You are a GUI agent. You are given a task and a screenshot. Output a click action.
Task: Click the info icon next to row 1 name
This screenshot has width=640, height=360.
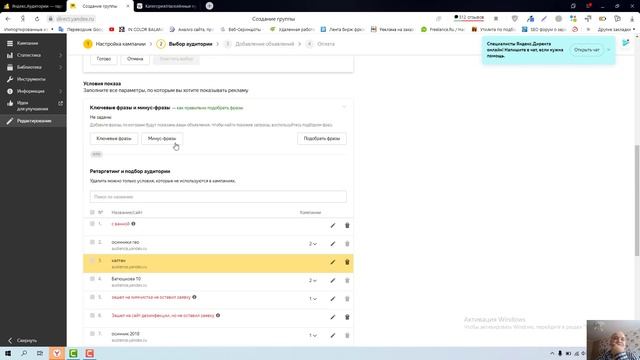coord(133,224)
